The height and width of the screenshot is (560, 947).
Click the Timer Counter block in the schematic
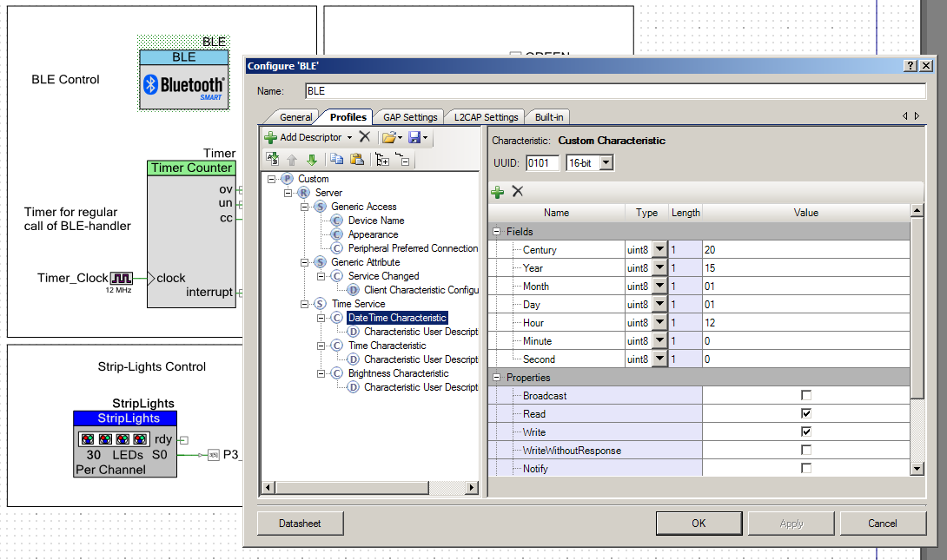pos(191,234)
